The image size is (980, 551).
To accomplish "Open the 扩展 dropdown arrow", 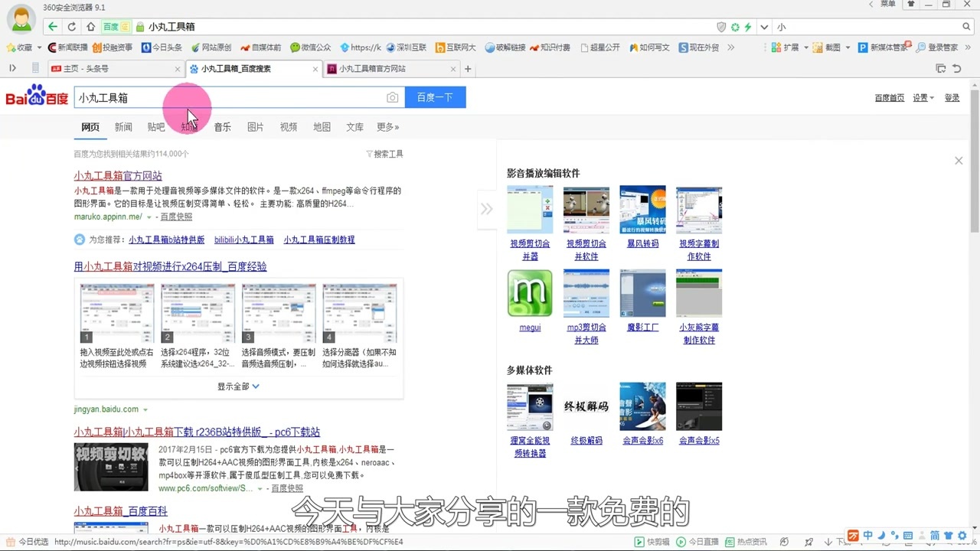I will (805, 47).
